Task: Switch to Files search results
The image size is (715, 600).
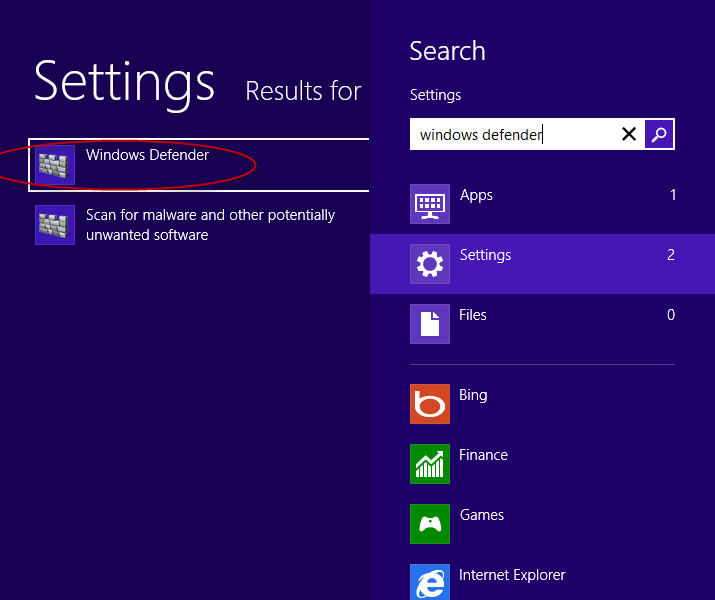Action: pyautogui.click(x=542, y=324)
